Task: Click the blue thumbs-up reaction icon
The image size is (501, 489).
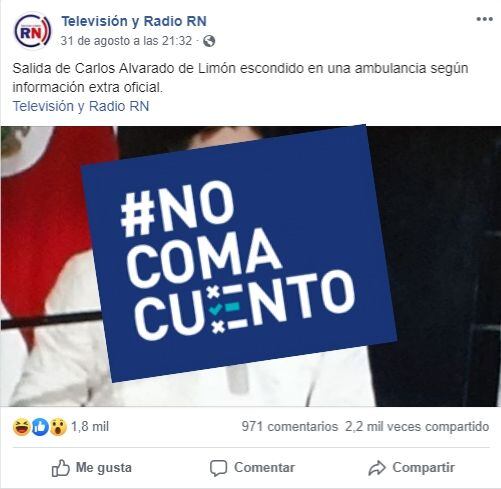Action: (40, 427)
